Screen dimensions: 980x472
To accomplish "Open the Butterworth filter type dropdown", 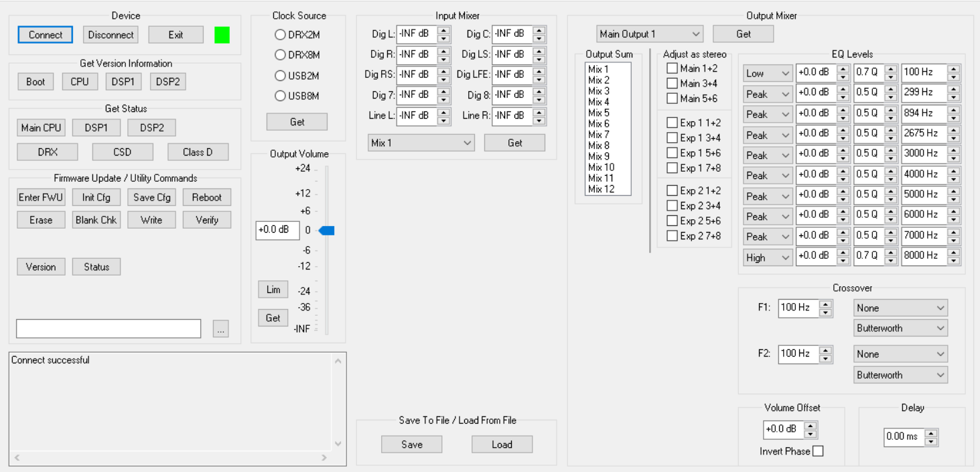I will coord(900,327).
